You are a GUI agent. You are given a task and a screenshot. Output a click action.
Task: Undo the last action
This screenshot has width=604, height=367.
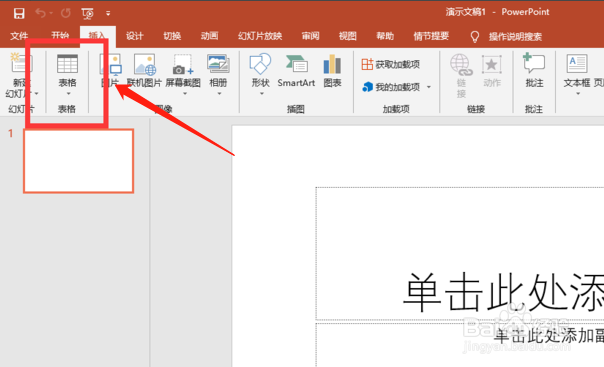40,13
